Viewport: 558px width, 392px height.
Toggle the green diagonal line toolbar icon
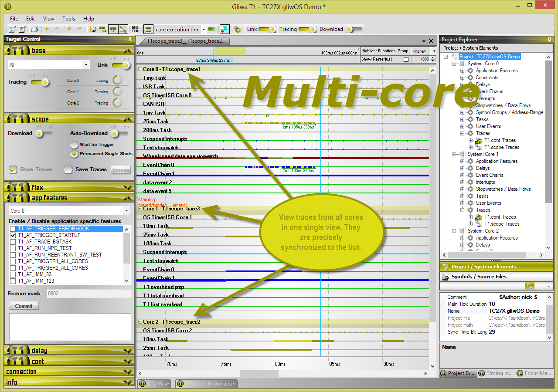(x=123, y=30)
